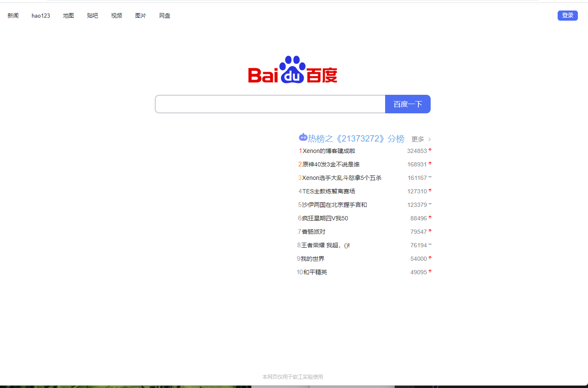Open hot item 王者荣耀 我超，()!
This screenshot has width=588, height=388.
click(325, 245)
